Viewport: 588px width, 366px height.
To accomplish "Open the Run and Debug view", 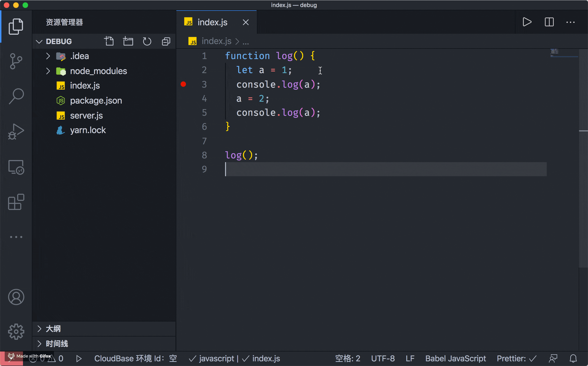I will pyautogui.click(x=16, y=131).
